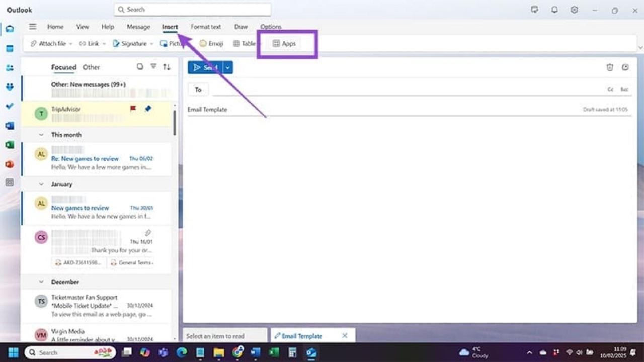Click the To Do checkmark icon
The height and width of the screenshot is (362, 644).
tap(10, 107)
